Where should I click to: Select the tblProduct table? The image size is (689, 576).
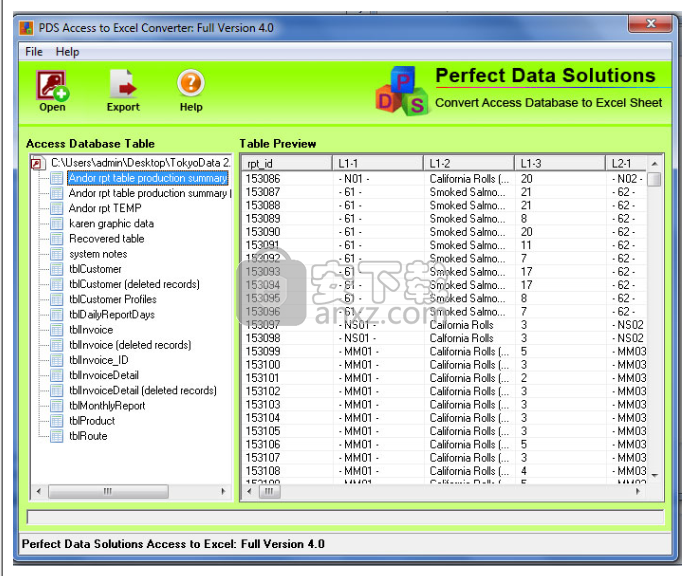click(x=92, y=421)
